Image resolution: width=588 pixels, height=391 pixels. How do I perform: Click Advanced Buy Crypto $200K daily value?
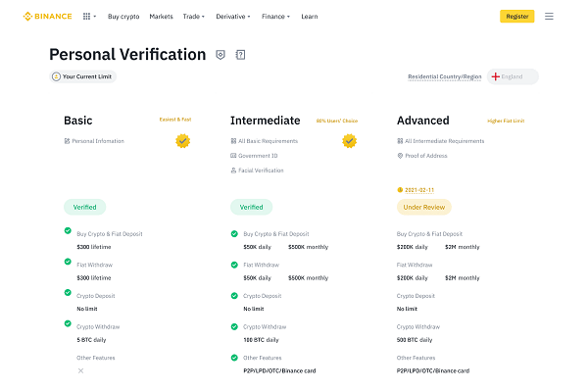[x=413, y=247]
